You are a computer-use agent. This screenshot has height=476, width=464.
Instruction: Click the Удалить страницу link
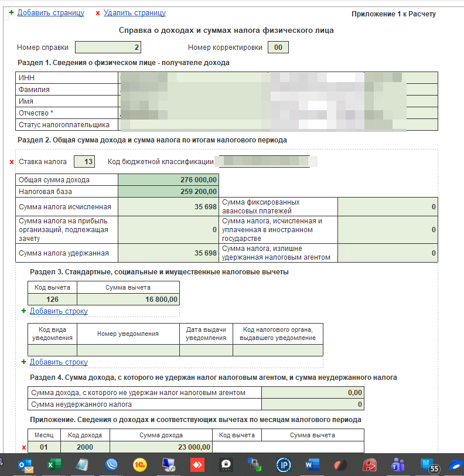pos(134,12)
